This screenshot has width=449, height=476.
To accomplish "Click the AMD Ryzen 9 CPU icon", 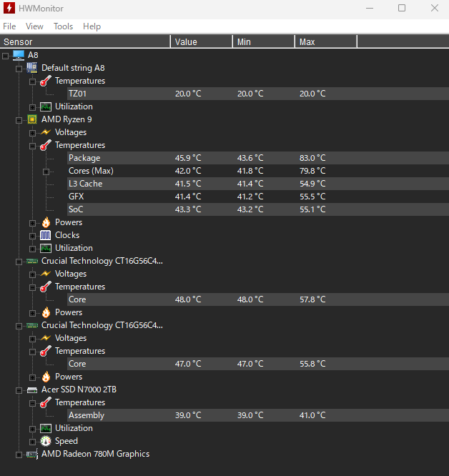I will pyautogui.click(x=32, y=119).
